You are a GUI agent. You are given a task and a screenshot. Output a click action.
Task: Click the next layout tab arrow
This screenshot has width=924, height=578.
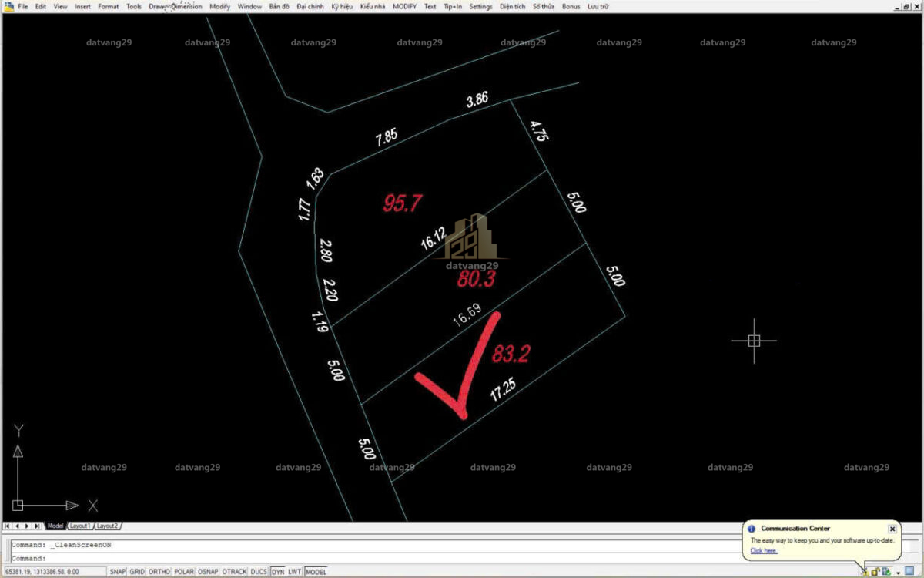(28, 526)
